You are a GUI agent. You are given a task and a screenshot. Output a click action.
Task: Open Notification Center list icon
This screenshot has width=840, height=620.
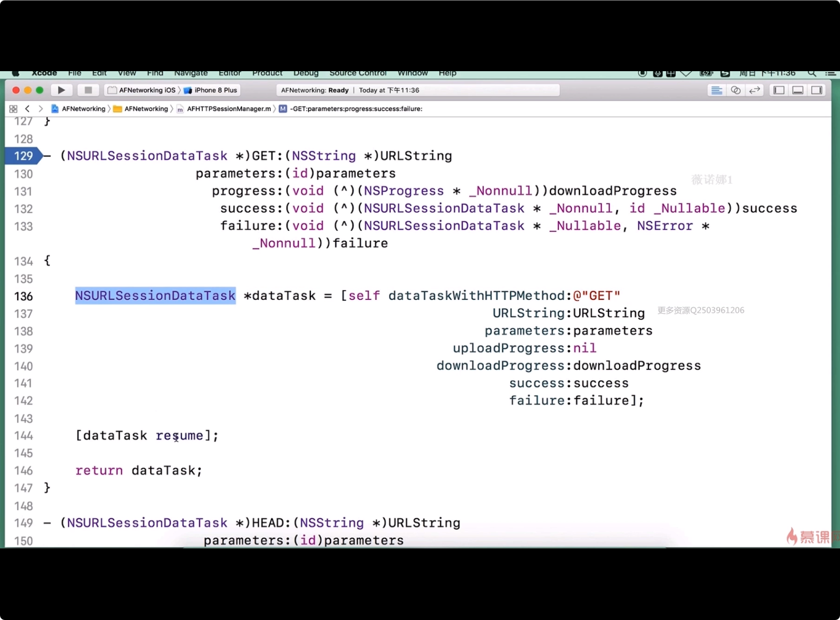pyautogui.click(x=830, y=73)
